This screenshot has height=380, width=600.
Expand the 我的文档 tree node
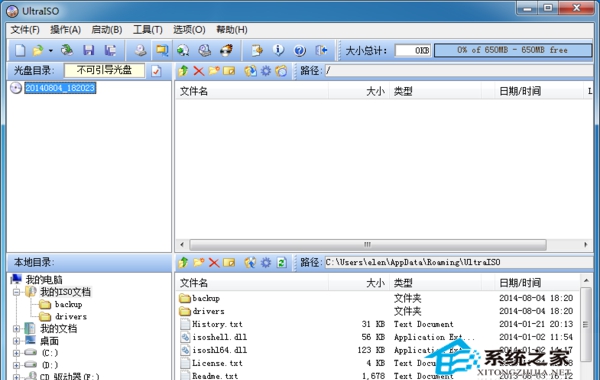click(16, 329)
